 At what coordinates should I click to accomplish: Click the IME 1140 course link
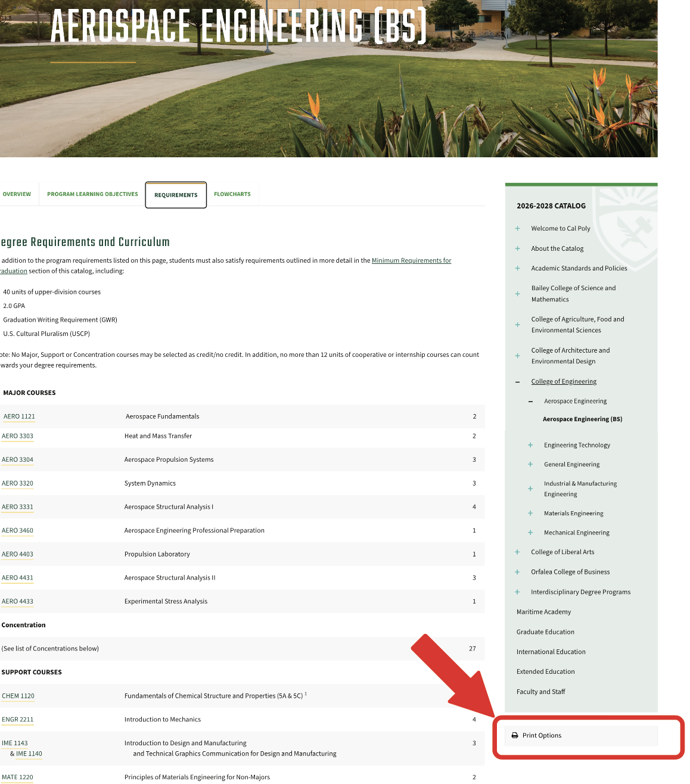coord(29,754)
